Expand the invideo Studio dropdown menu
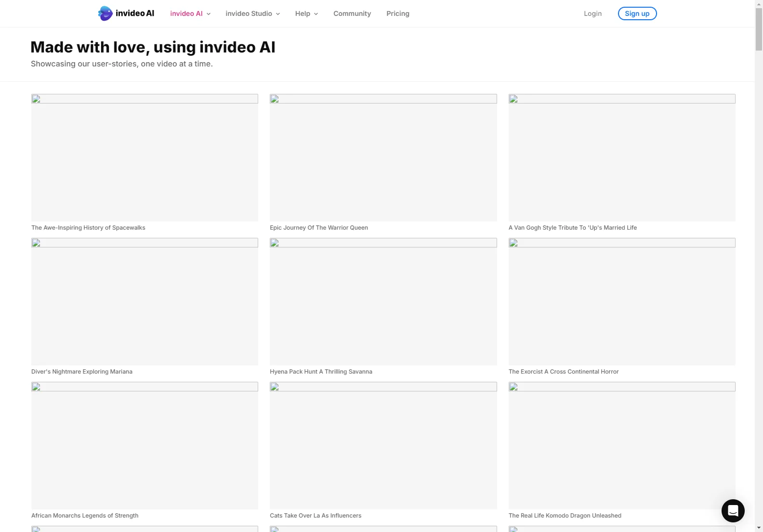 [x=252, y=13]
